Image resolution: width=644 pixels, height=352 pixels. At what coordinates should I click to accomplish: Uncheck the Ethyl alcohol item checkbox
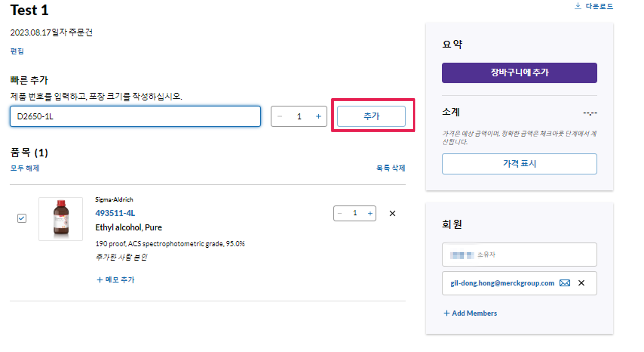pos(22,218)
